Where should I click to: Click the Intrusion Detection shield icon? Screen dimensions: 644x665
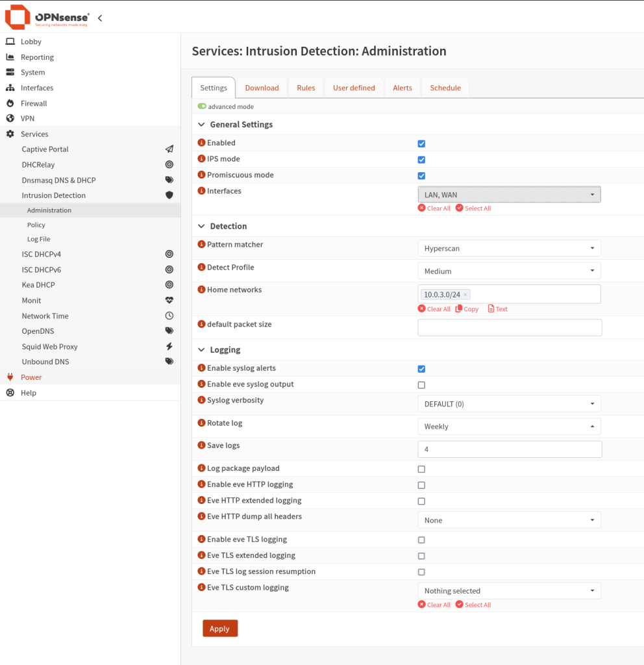click(x=169, y=195)
